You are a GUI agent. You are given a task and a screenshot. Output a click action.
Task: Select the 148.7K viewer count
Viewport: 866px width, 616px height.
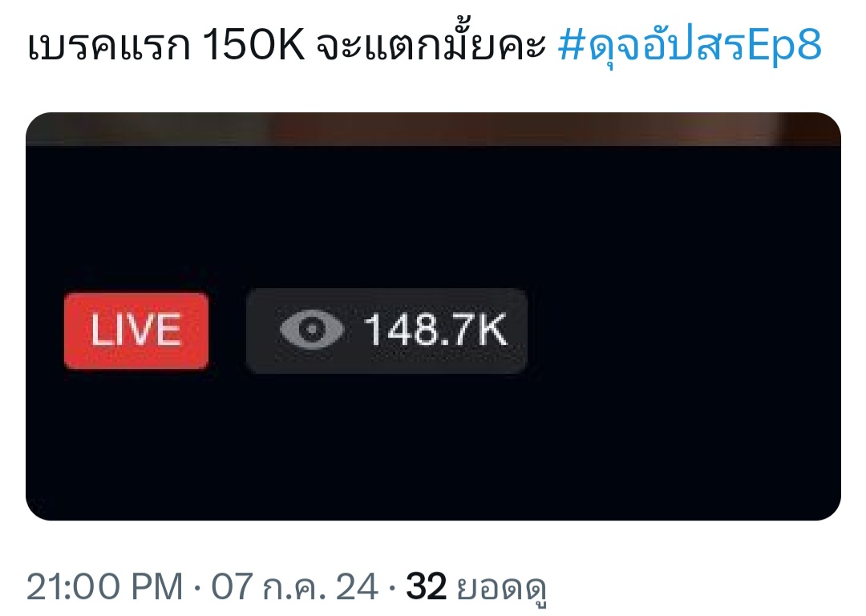coord(435,330)
